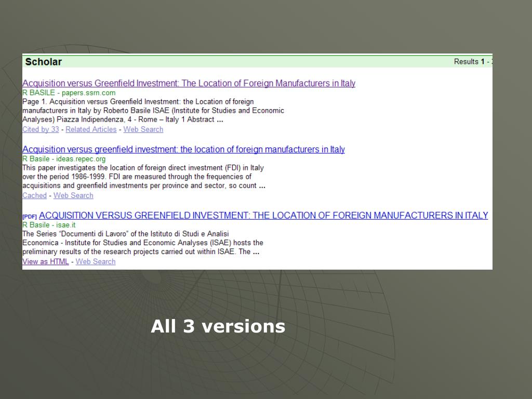Viewport: 532px width, 399px height.
Task: Click the 'Cited by 33' link
Action: tap(41, 129)
